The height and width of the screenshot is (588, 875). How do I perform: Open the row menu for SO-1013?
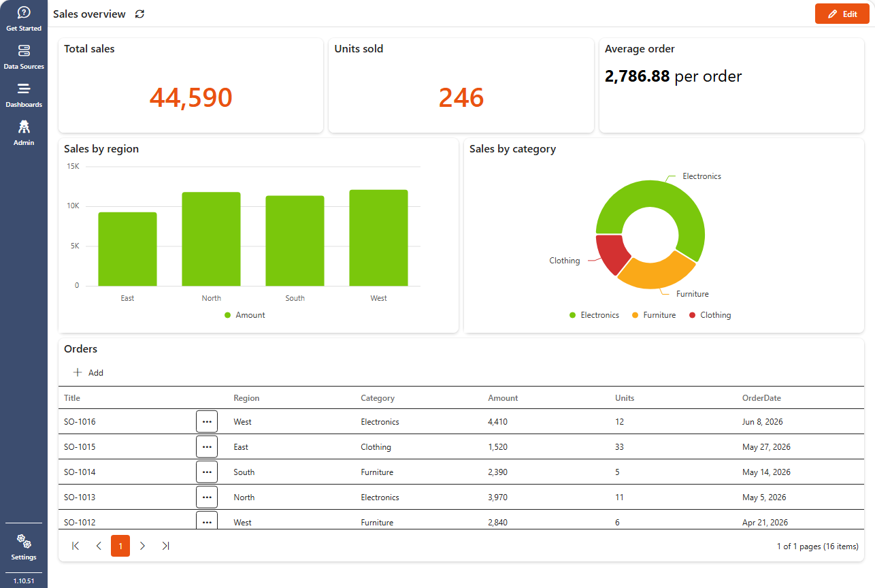tap(207, 497)
